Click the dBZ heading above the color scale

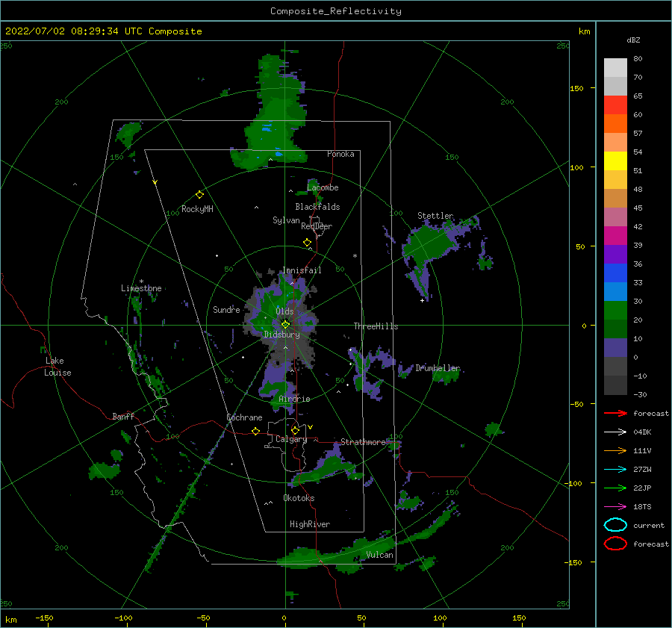(633, 40)
